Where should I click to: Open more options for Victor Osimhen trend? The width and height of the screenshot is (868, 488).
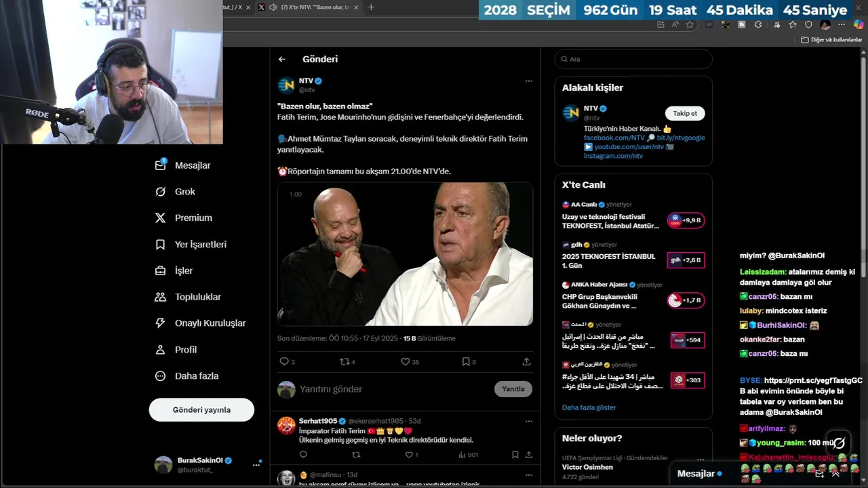701,459
